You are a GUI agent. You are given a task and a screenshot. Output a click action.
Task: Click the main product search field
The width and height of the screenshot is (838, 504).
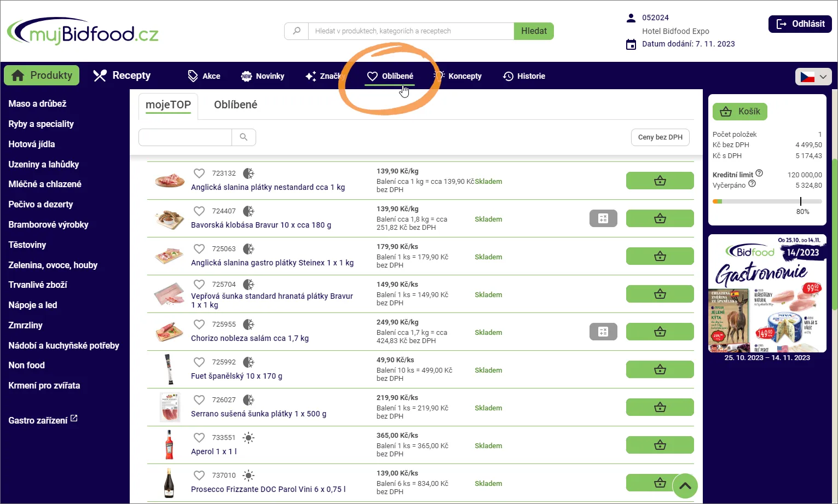411,31
